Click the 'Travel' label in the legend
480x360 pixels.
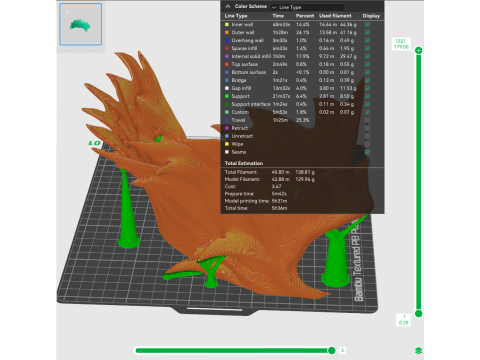[238, 120]
